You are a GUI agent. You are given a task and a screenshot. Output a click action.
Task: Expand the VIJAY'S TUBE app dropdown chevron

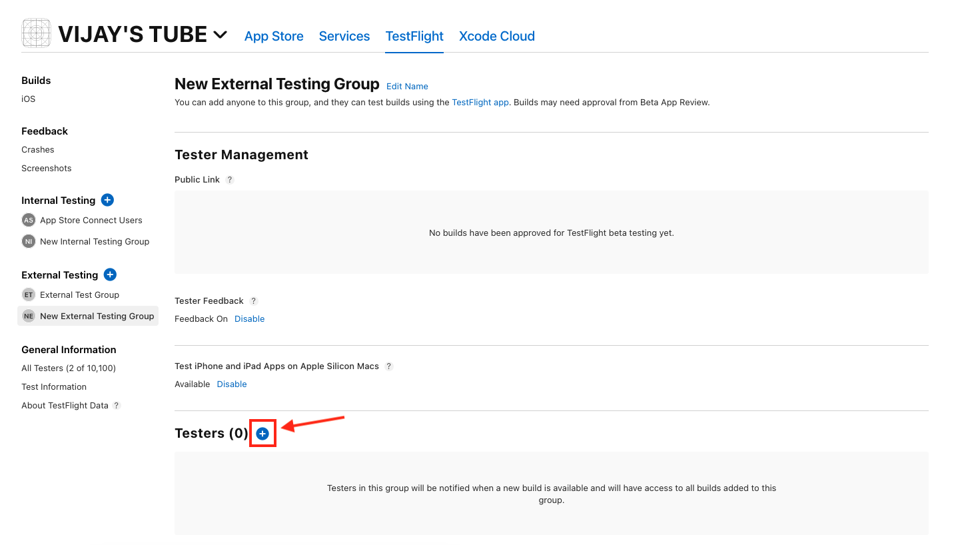[x=220, y=35]
